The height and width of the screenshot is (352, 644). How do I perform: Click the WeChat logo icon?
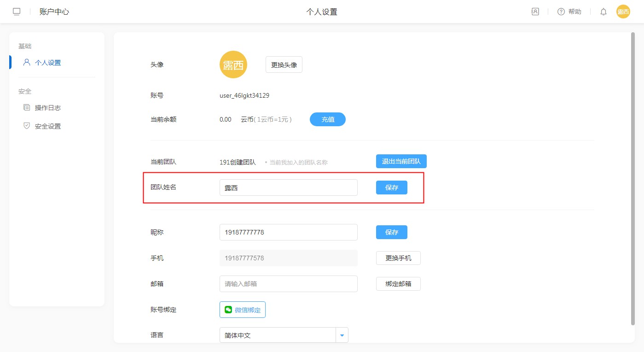coord(228,310)
